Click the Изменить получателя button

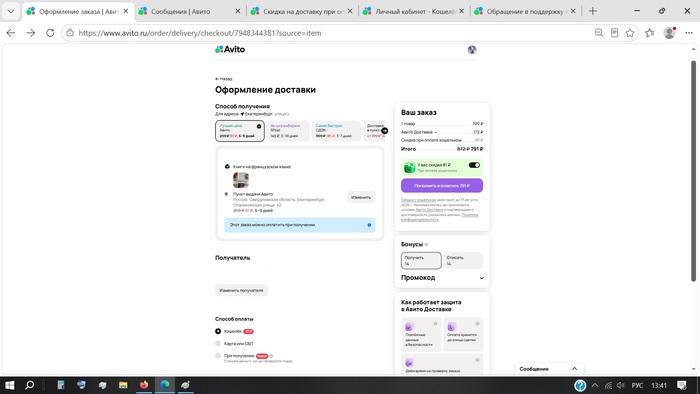(x=241, y=290)
